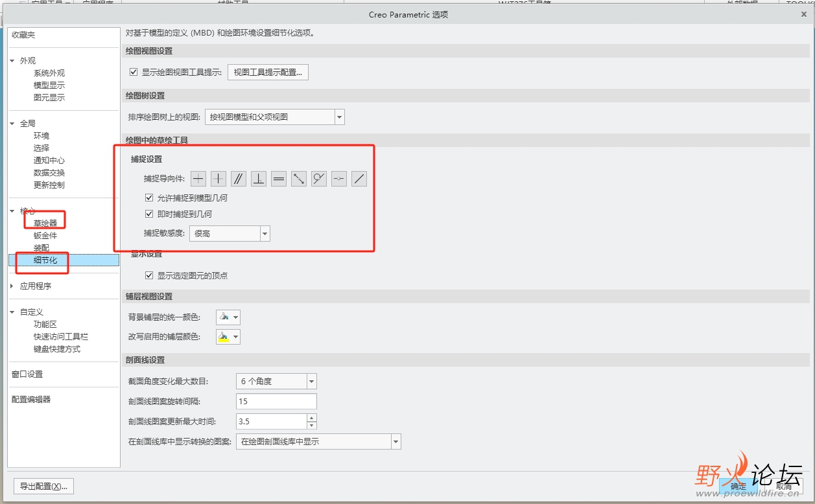Click the 剖面线图案更新最大时间 input field
This screenshot has width=815, height=504.
click(272, 422)
